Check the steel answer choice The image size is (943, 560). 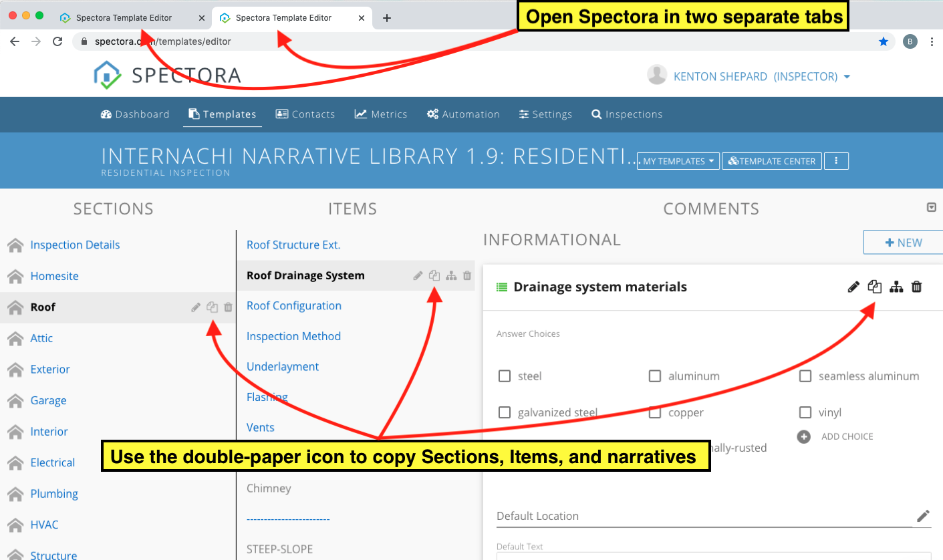(505, 376)
